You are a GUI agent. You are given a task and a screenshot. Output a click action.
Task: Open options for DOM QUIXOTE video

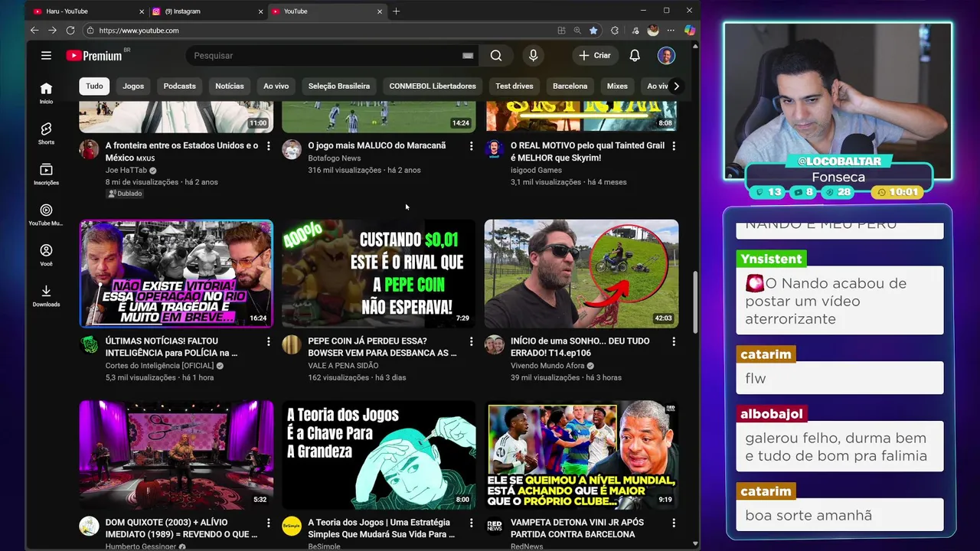coord(268,523)
